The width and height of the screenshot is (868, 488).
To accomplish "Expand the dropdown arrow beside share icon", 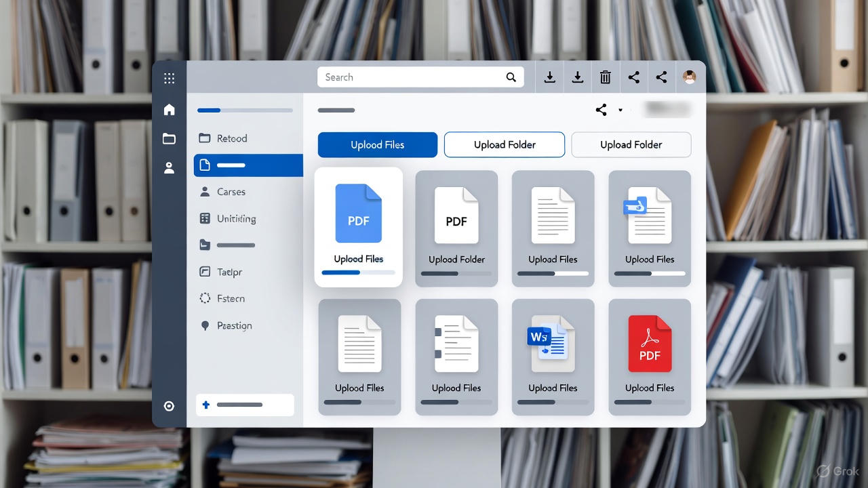I will [620, 110].
